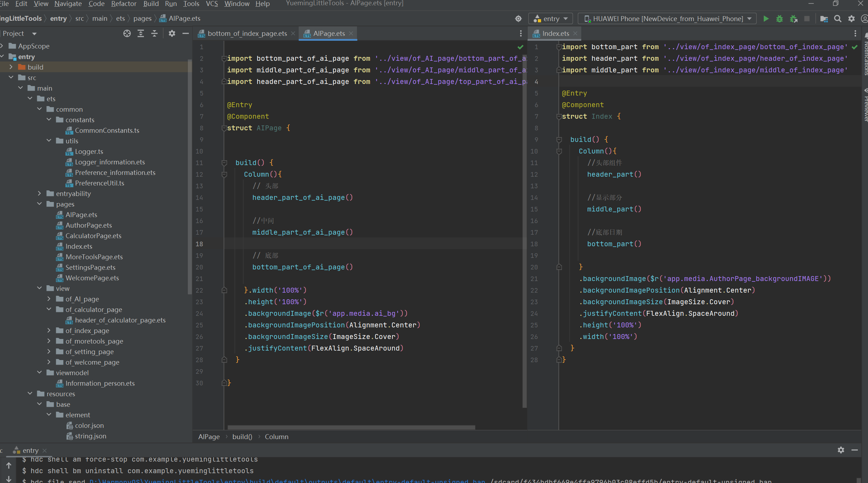Open IDE settings gear in top toolbar

pyautogui.click(x=852, y=19)
